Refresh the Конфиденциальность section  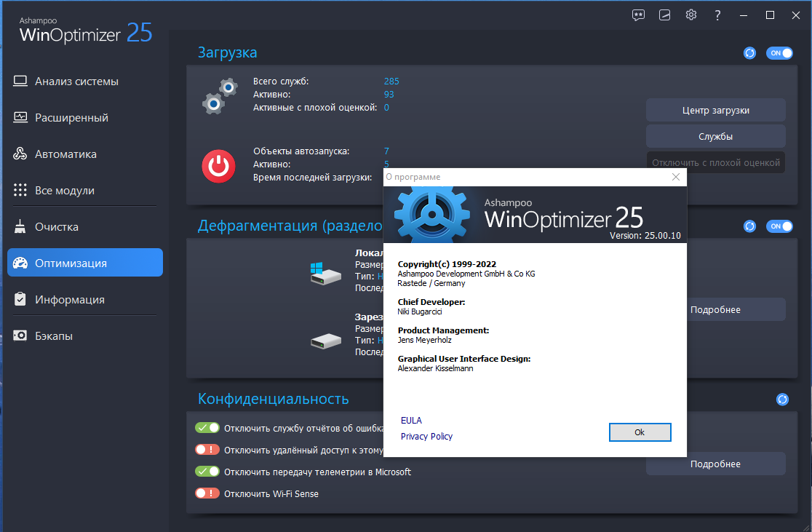coord(782,399)
